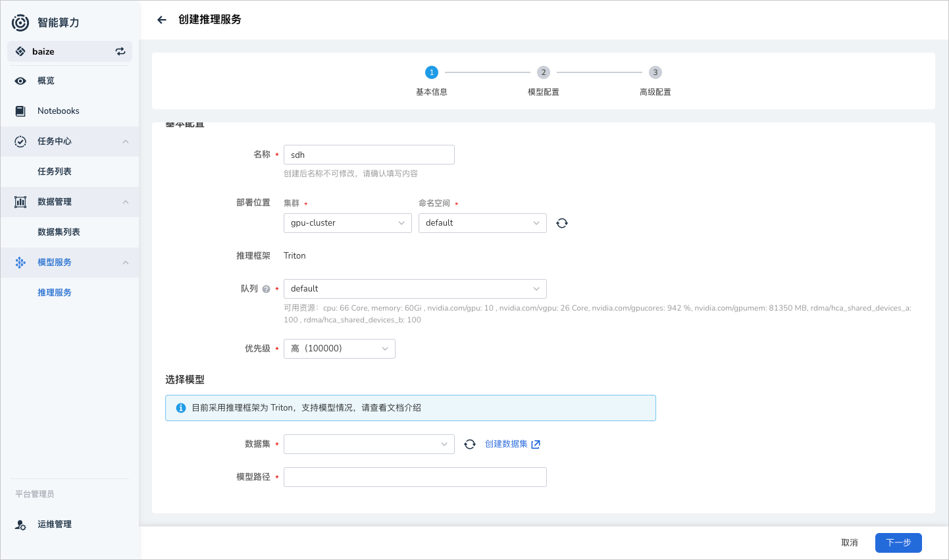Click the 数据管理 chart icon
The height and width of the screenshot is (560, 949).
tap(20, 202)
